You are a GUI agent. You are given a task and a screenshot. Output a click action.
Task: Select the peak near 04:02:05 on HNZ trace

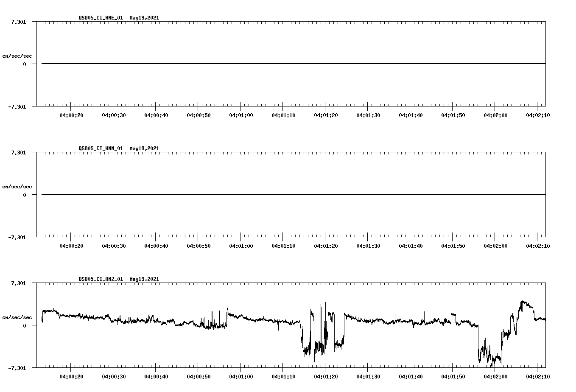tap(521, 301)
